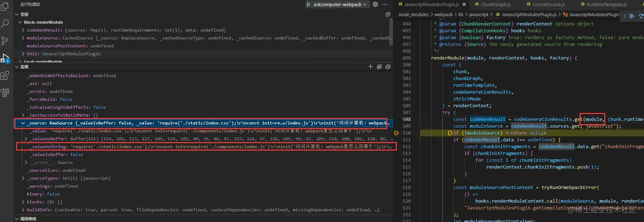
Task: Expand the __proto__: Source entry
Action: (x=26, y=162)
